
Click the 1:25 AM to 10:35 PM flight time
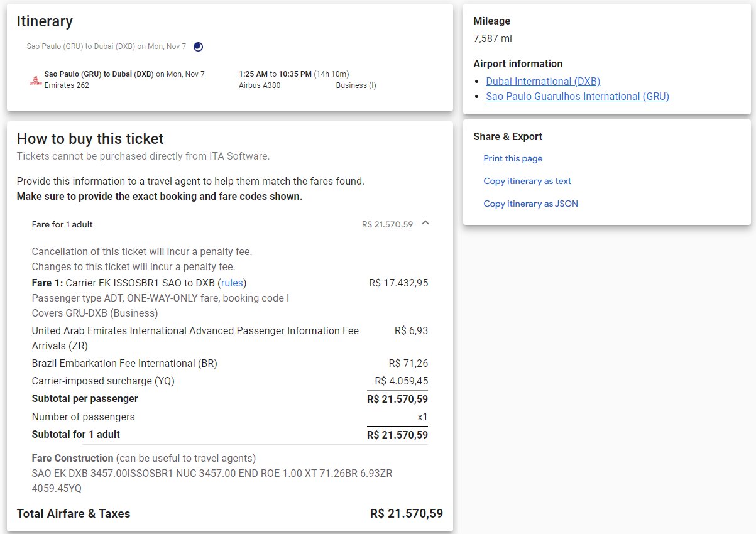coord(294,74)
